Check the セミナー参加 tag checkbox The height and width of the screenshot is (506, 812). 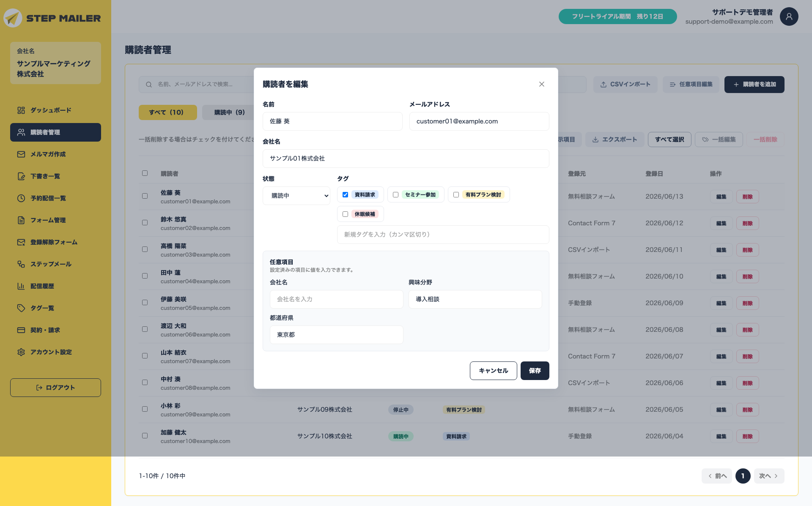coord(396,195)
